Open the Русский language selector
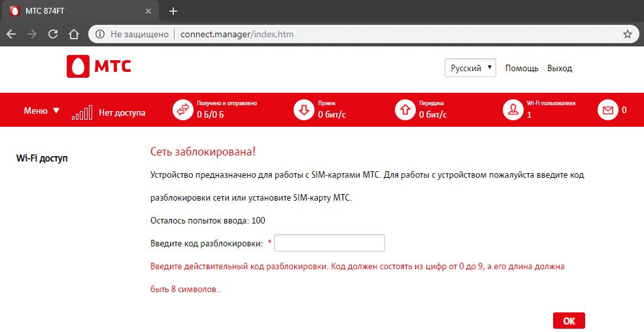The height and width of the screenshot is (332, 644). (470, 68)
